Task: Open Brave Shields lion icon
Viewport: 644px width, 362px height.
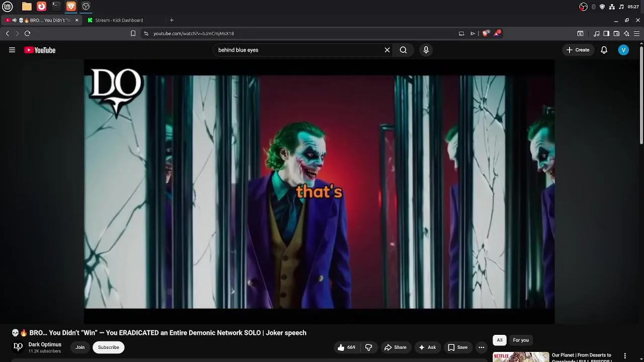Action: click(486, 33)
